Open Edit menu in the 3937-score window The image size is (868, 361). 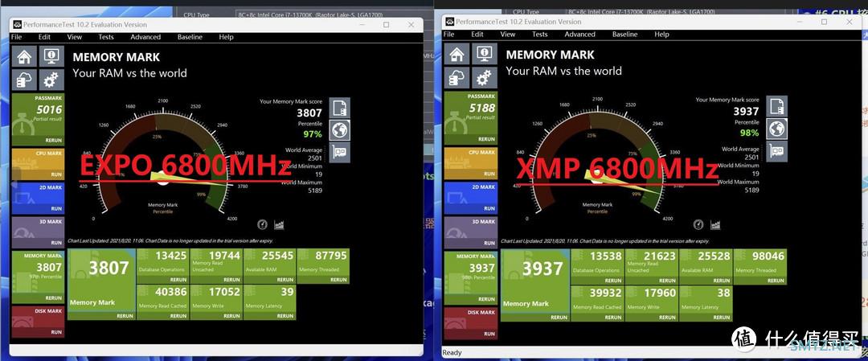click(477, 35)
